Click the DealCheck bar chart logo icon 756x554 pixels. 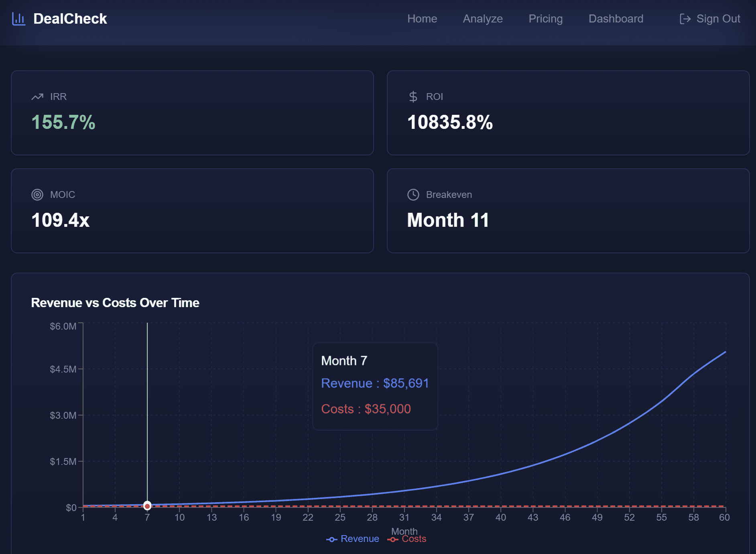pyautogui.click(x=18, y=18)
